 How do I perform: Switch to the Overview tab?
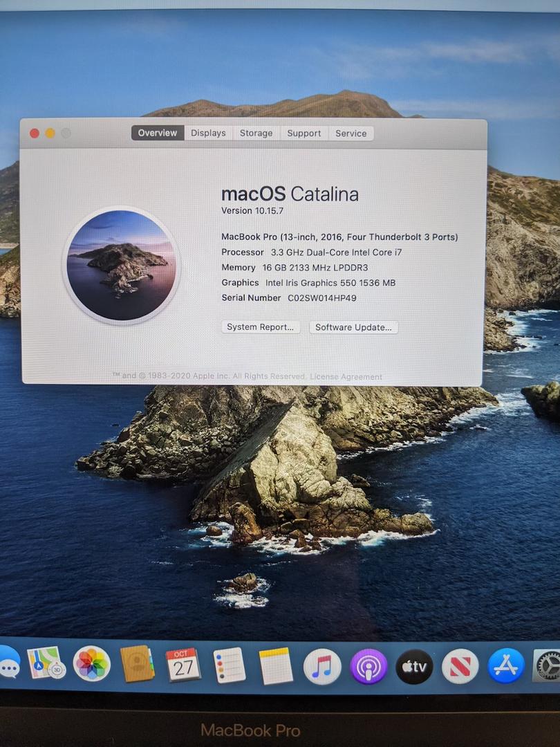click(158, 133)
